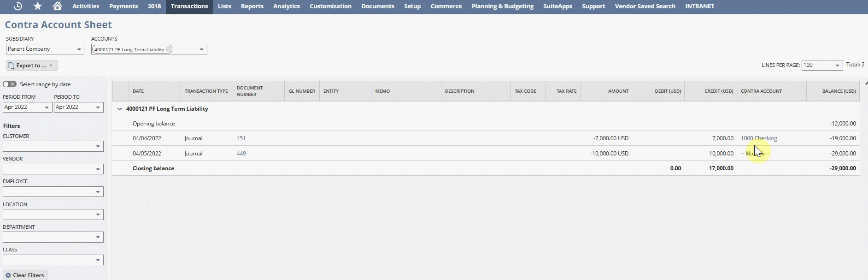Screen dimensions: 868x280
Task: Select the -12,000.00 opening balance value
Action: pyautogui.click(x=843, y=124)
